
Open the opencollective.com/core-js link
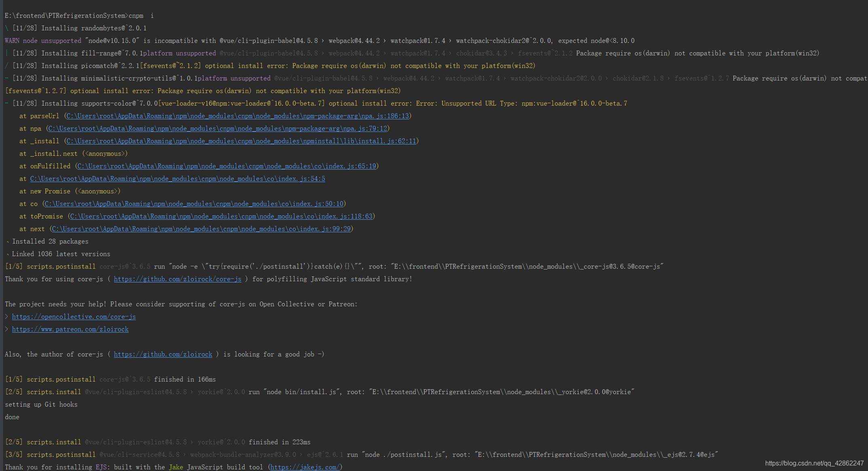click(x=74, y=317)
